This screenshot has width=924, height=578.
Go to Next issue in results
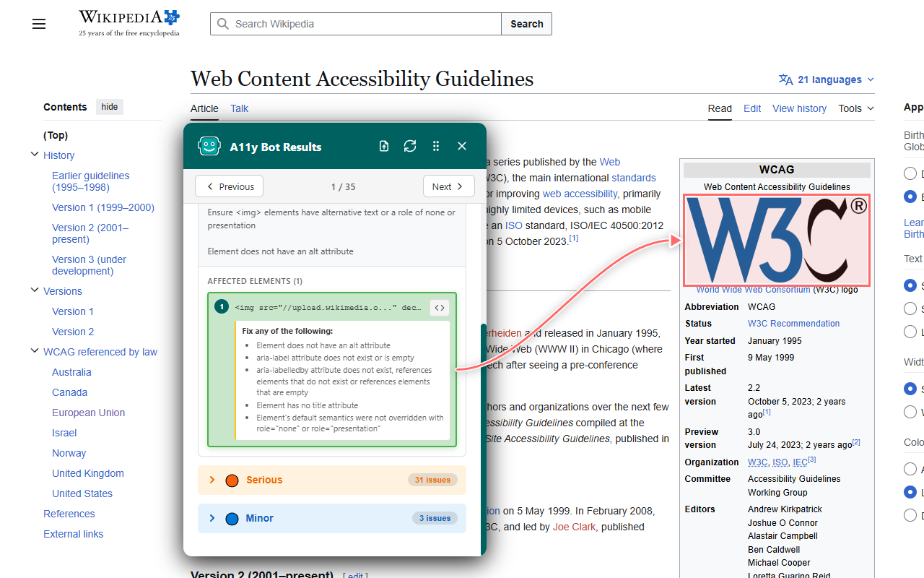448,186
